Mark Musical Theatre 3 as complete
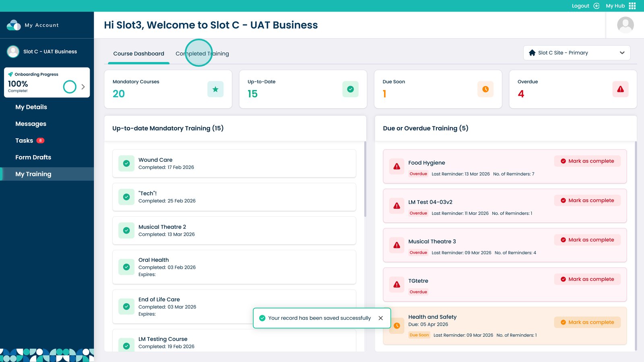This screenshot has width=644, height=362. [587, 240]
